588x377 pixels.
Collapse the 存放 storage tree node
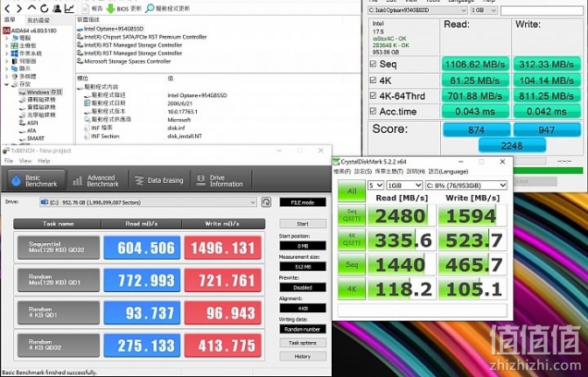[6, 84]
